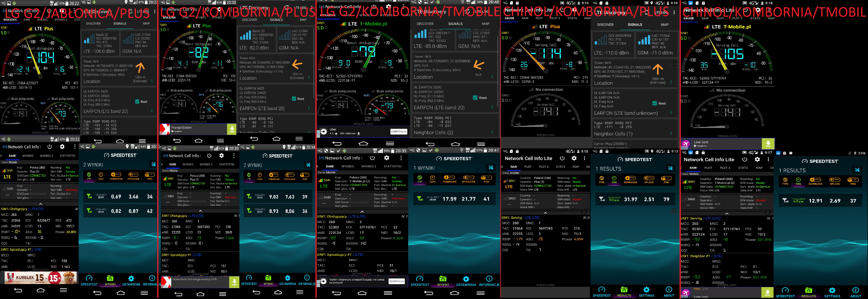Collapse SIM panel chevron on 9:17 RAW screen
The height and width of the screenshot is (299, 868).
(x=727, y=213)
